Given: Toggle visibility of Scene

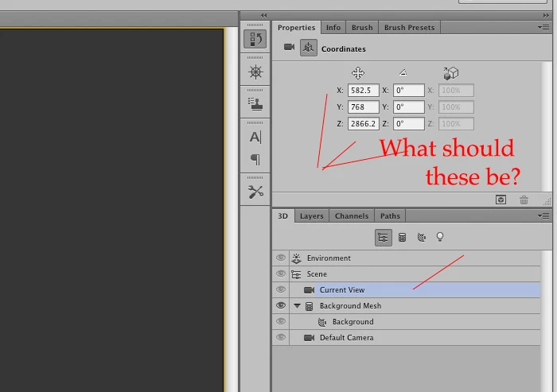Looking at the screenshot, I should coord(281,274).
